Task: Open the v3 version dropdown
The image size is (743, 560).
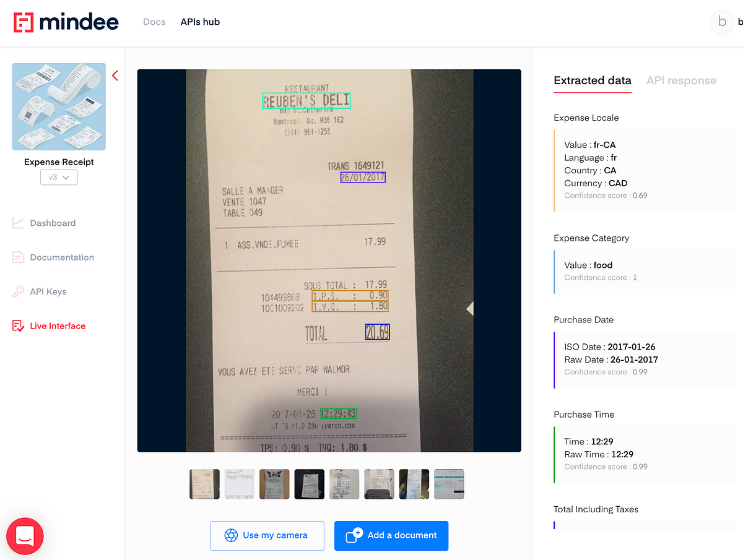Action: (59, 177)
